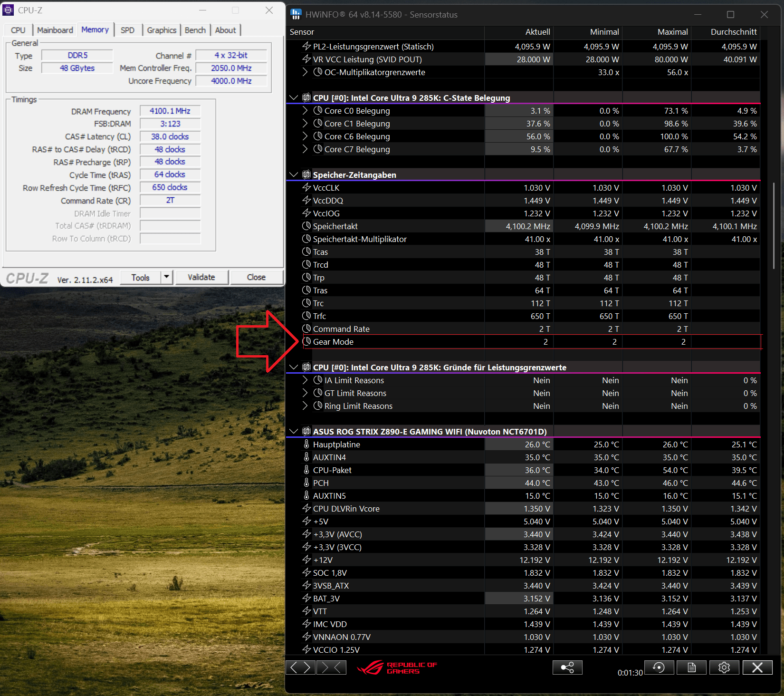Click the clock icon next to Speichertakt
The height and width of the screenshot is (696, 784).
pos(306,226)
